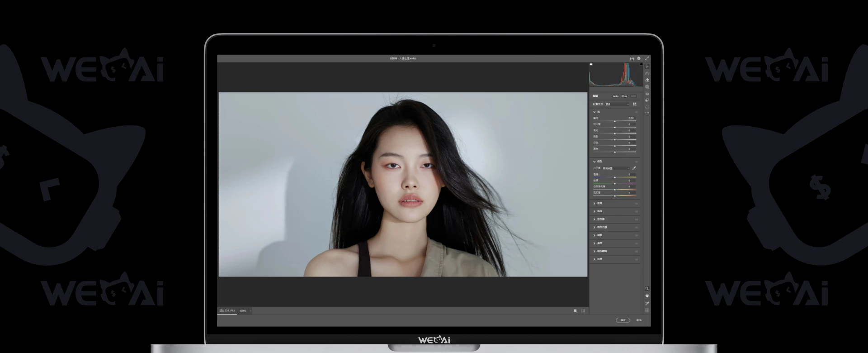Toggle visibility eye of Curve panel

pos(636,211)
